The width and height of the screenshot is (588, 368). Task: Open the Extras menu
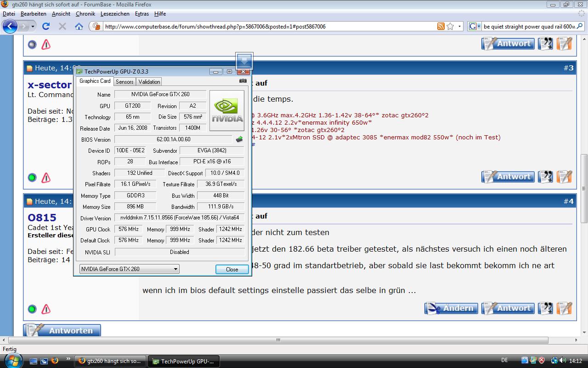pos(142,14)
